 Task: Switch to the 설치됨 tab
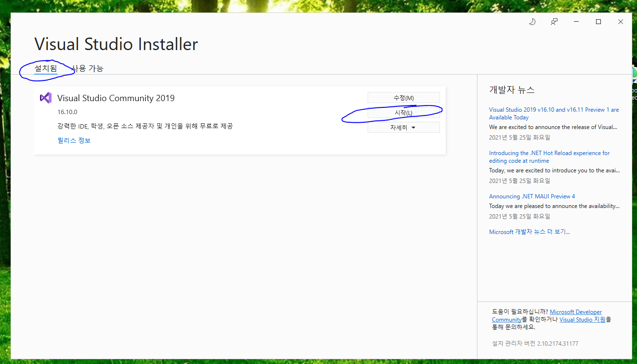tap(46, 68)
